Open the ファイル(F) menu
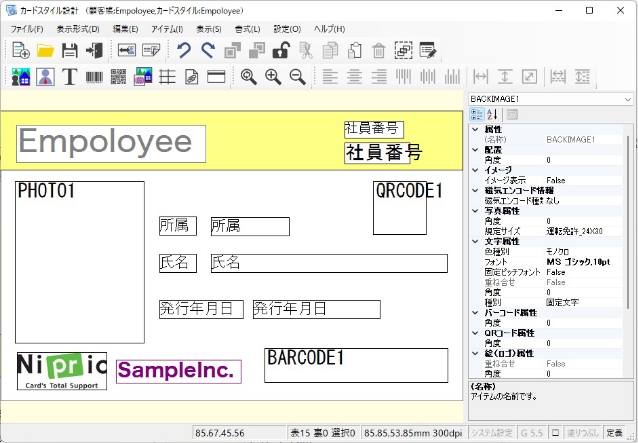Screen dimensions: 638x443 click(x=27, y=29)
